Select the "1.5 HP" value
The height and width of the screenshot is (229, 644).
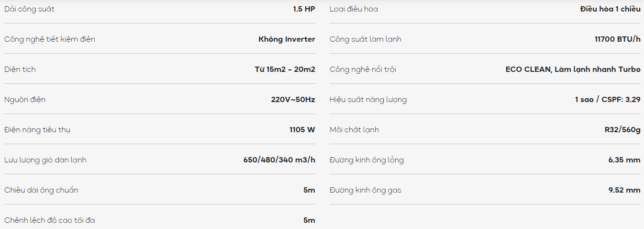pos(304,9)
